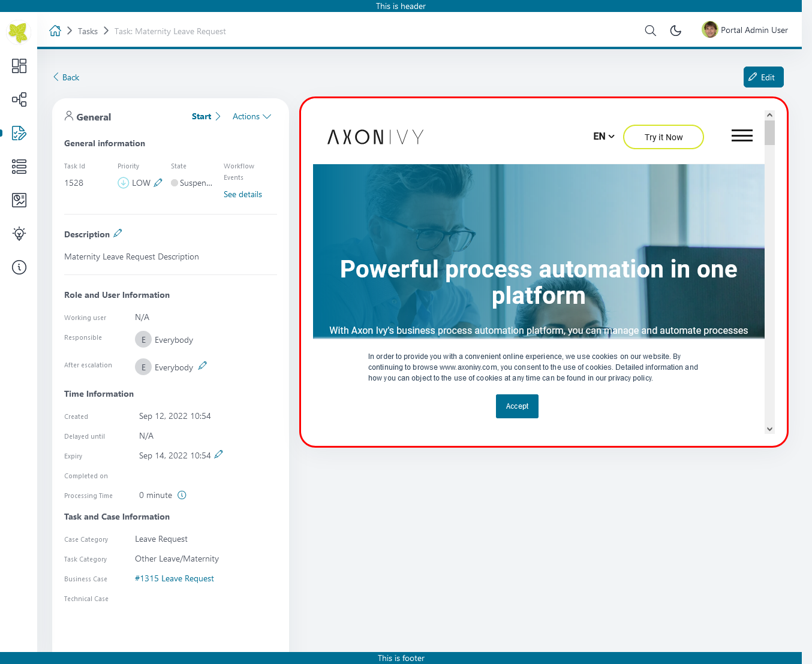Image resolution: width=812 pixels, height=664 pixels.
Task: Open Dashboard icon in left sidebar
Action: [19, 66]
